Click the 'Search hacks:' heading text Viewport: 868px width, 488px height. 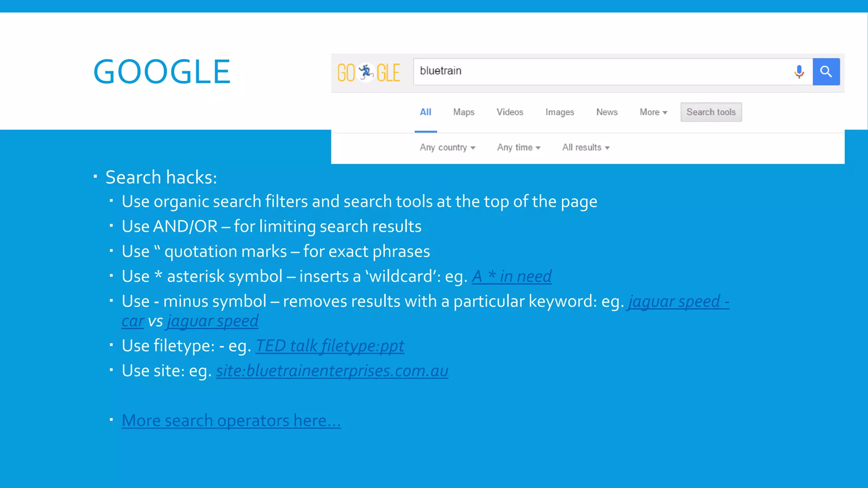coord(161,177)
